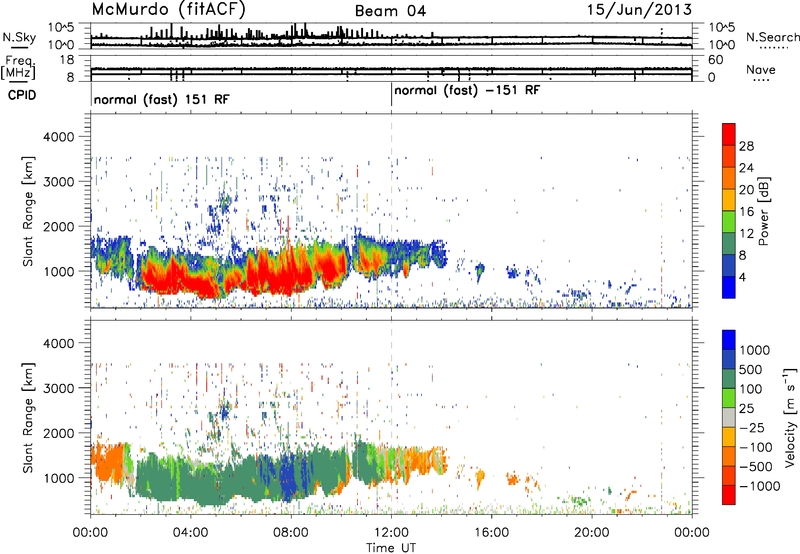Click the '18' frequency axis value
The height and width of the screenshot is (554, 800).
tap(67, 60)
